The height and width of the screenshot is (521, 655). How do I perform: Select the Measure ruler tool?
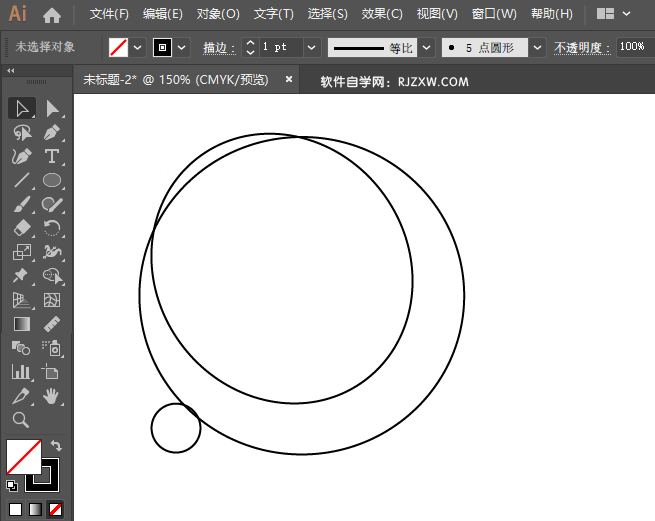52,324
